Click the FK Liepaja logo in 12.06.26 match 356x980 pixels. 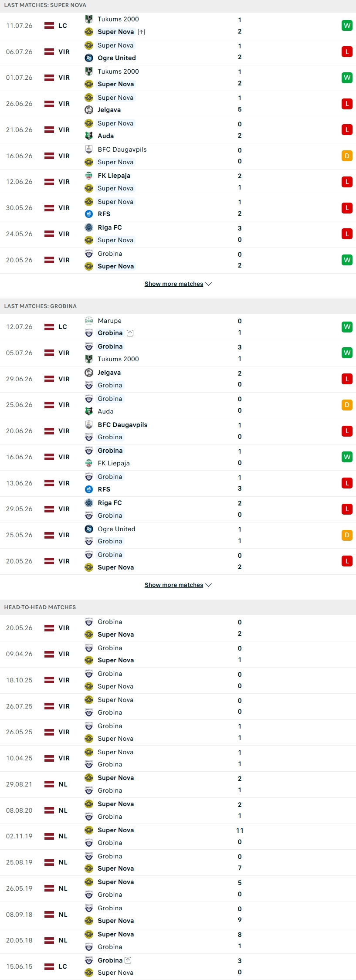89,176
